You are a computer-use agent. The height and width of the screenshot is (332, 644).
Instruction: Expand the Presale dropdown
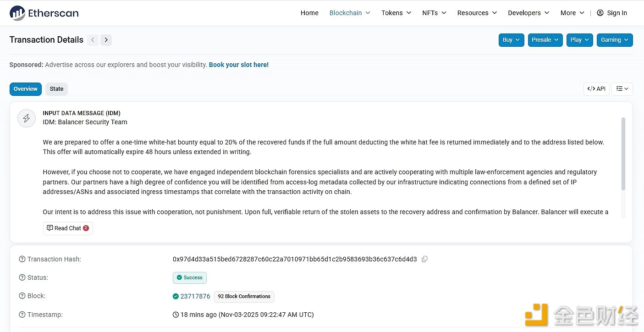click(545, 40)
